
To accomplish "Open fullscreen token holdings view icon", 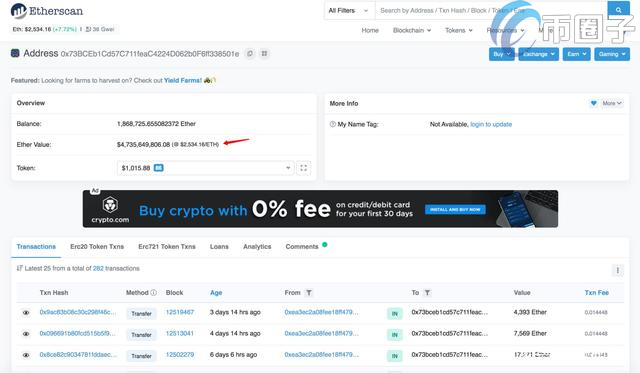I will click(303, 168).
